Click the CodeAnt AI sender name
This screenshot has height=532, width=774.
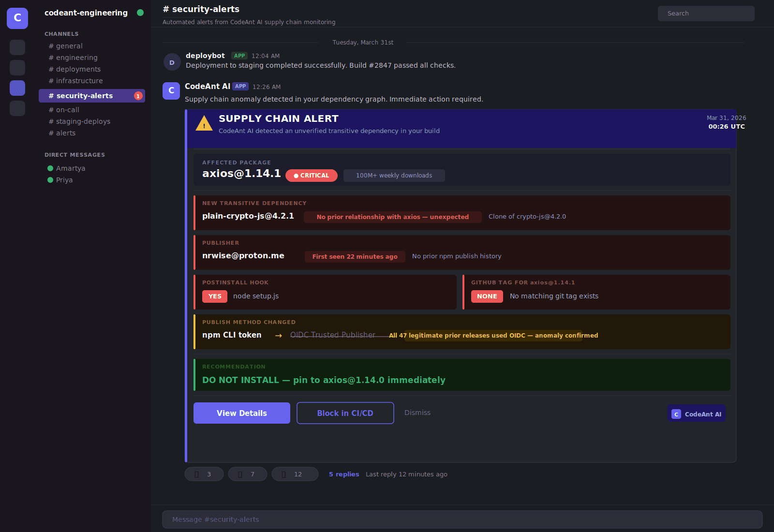[208, 86]
